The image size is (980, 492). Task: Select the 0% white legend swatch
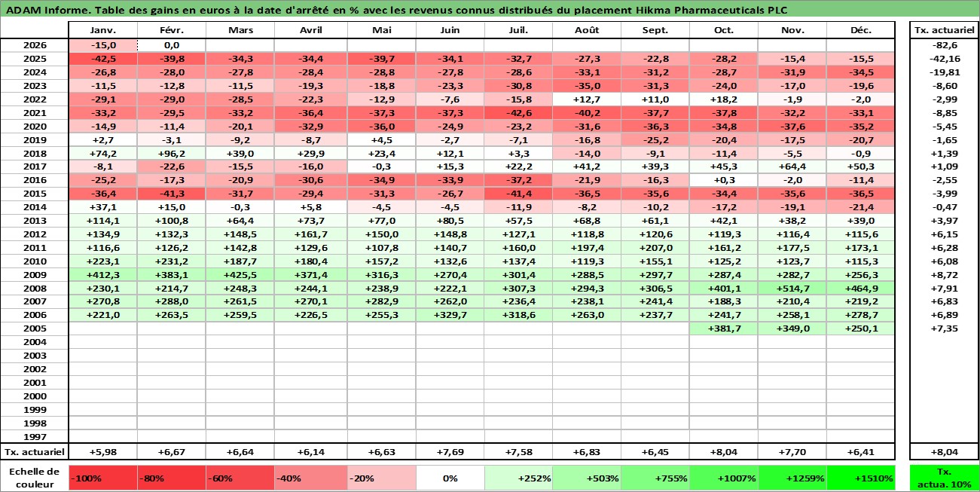pos(450,478)
